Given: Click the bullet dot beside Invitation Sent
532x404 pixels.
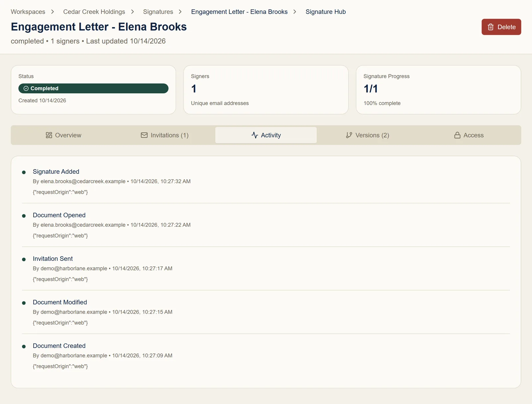Looking at the screenshot, I should (24, 259).
